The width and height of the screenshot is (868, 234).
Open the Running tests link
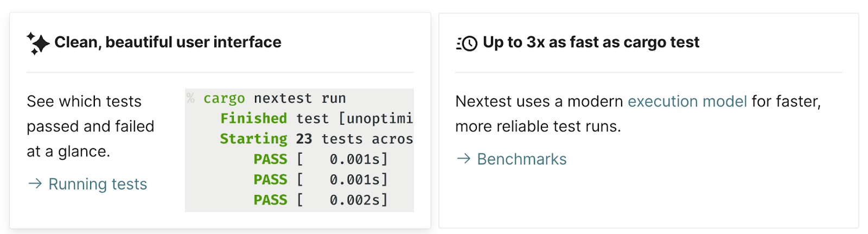98,184
